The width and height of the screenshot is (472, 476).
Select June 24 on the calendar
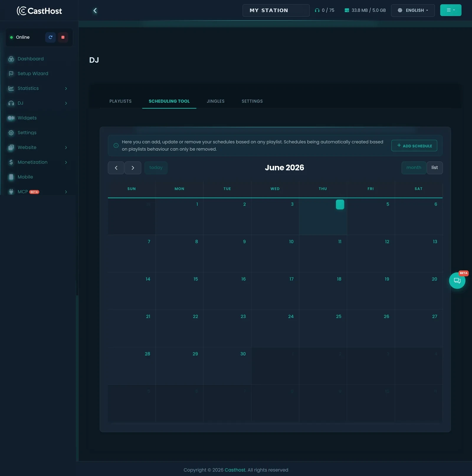pyautogui.click(x=275, y=328)
